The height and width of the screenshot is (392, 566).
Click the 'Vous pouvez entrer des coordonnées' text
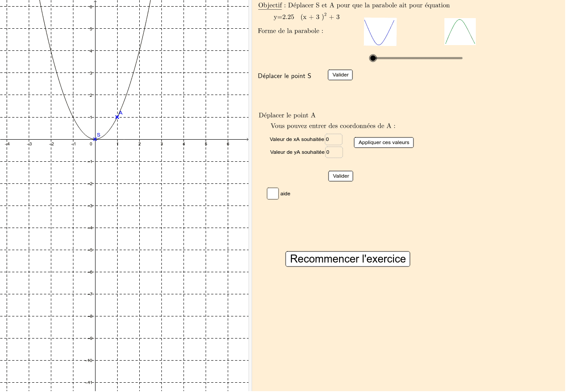(333, 126)
